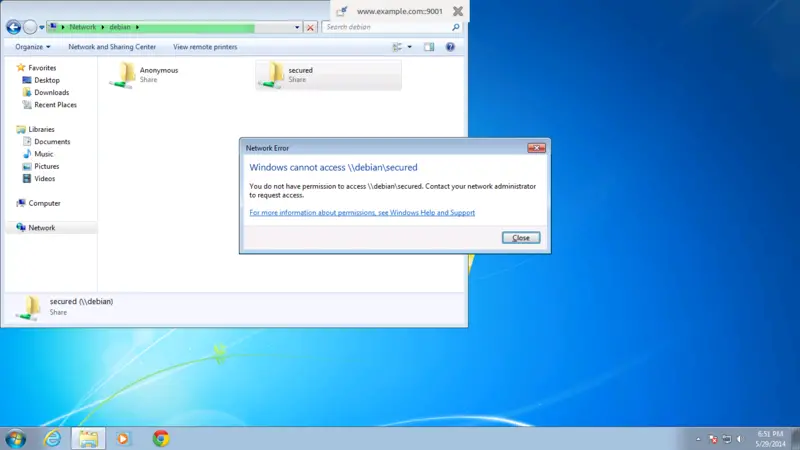
Task: Click View remote printers
Action: pyautogui.click(x=205, y=47)
